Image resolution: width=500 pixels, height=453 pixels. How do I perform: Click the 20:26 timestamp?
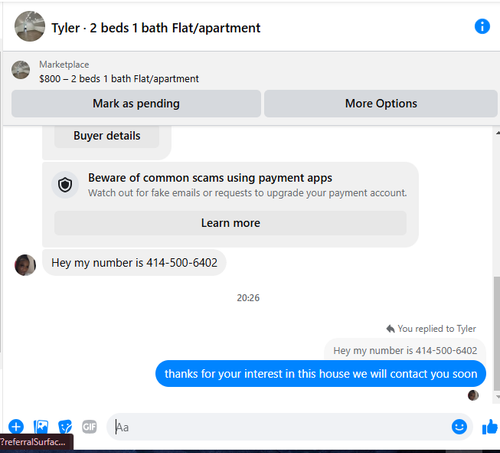point(248,298)
